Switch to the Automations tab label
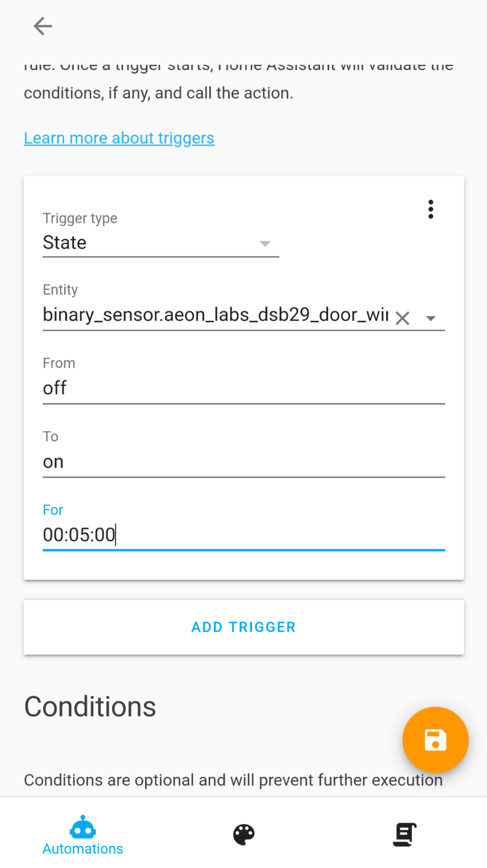487x868 pixels. pos(83,849)
